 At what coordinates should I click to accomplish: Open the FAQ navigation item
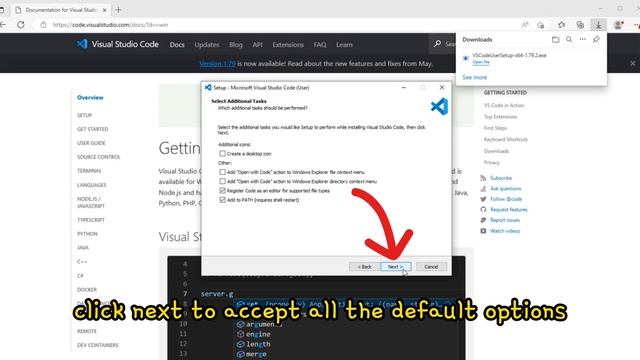tap(320, 44)
